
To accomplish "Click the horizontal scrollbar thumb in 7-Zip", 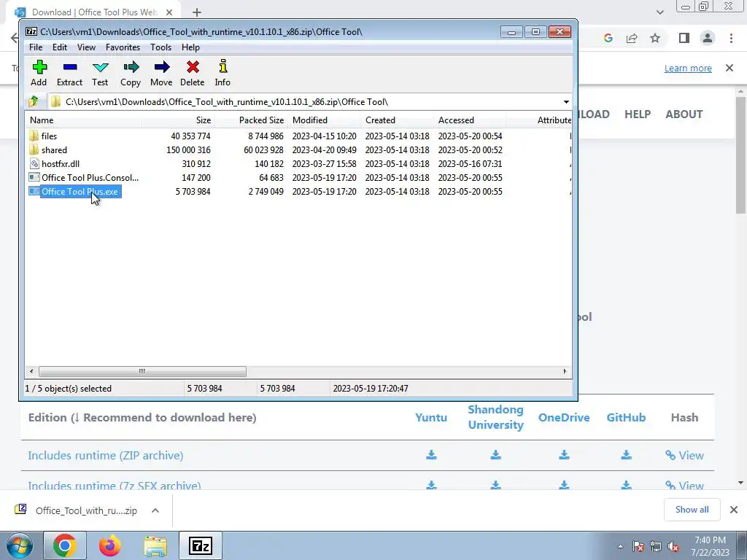I will click(142, 371).
